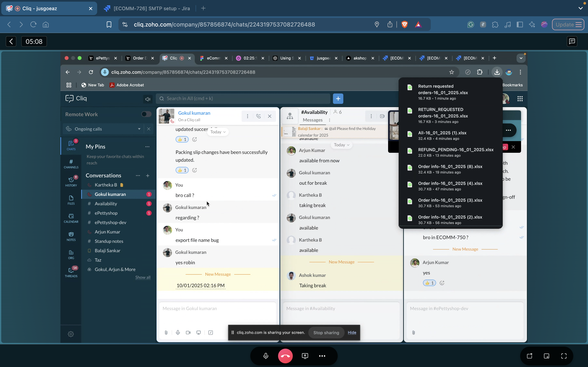
Task: Click the red hang up call button
Action: click(285, 356)
